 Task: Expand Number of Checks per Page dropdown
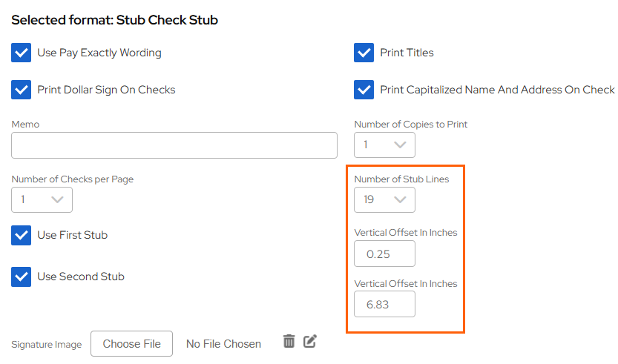pyautogui.click(x=42, y=199)
